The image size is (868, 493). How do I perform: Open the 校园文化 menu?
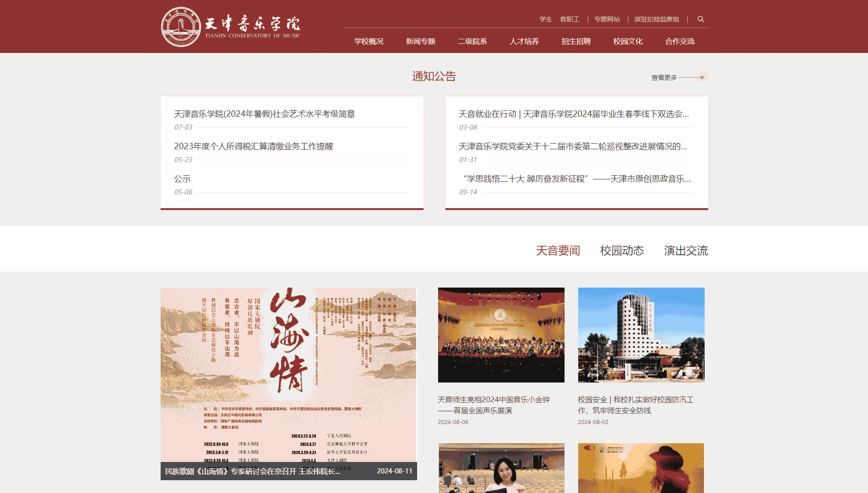pos(628,42)
